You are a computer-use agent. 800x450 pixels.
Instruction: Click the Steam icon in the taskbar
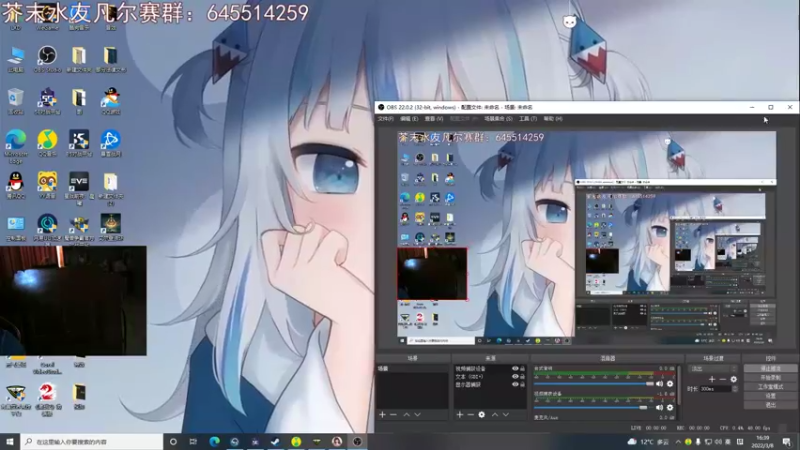point(276,441)
